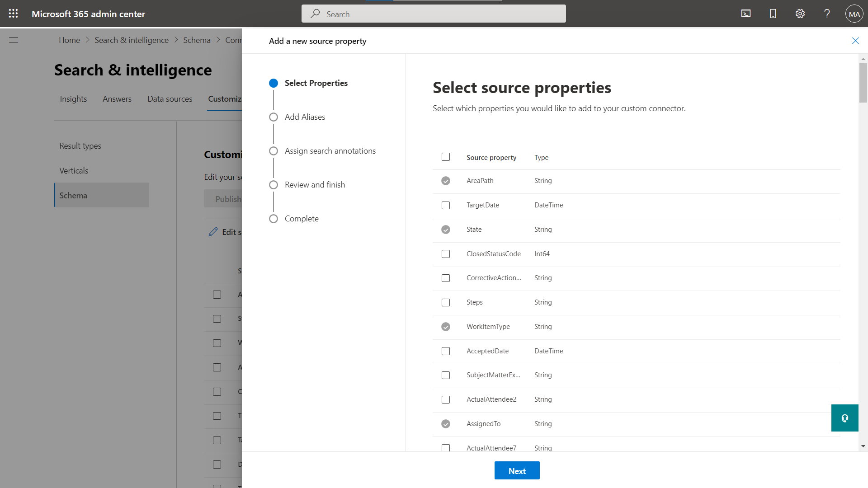Toggle the ClosedStatusCode checkbox

tap(445, 253)
